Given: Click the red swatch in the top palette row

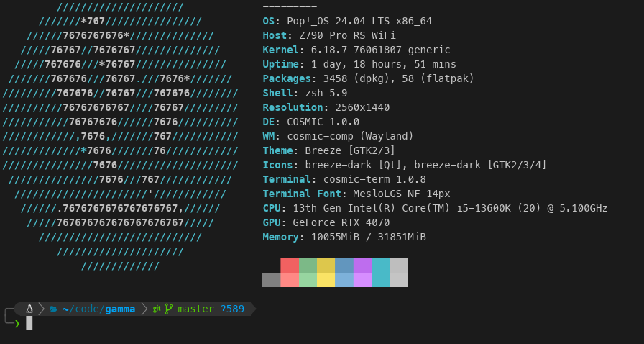Looking at the screenshot, I should [290, 266].
